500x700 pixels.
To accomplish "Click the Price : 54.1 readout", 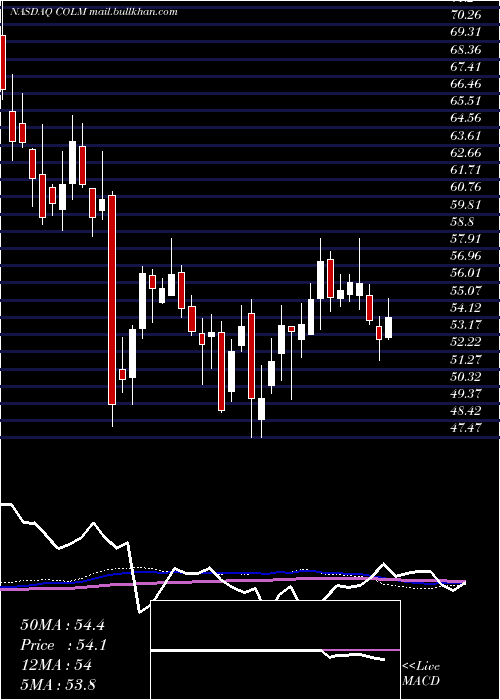I will (62, 645).
